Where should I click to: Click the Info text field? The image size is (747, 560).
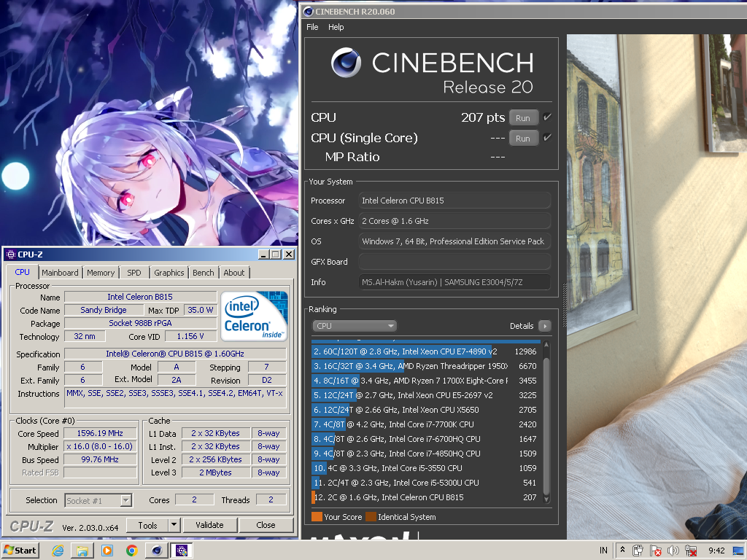454,282
